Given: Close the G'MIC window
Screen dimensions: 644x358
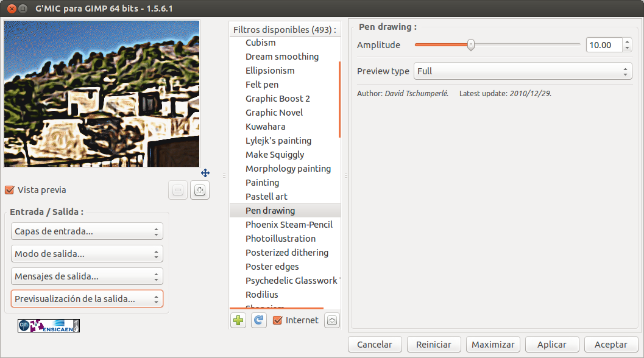Looking at the screenshot, I should (x=12, y=8).
